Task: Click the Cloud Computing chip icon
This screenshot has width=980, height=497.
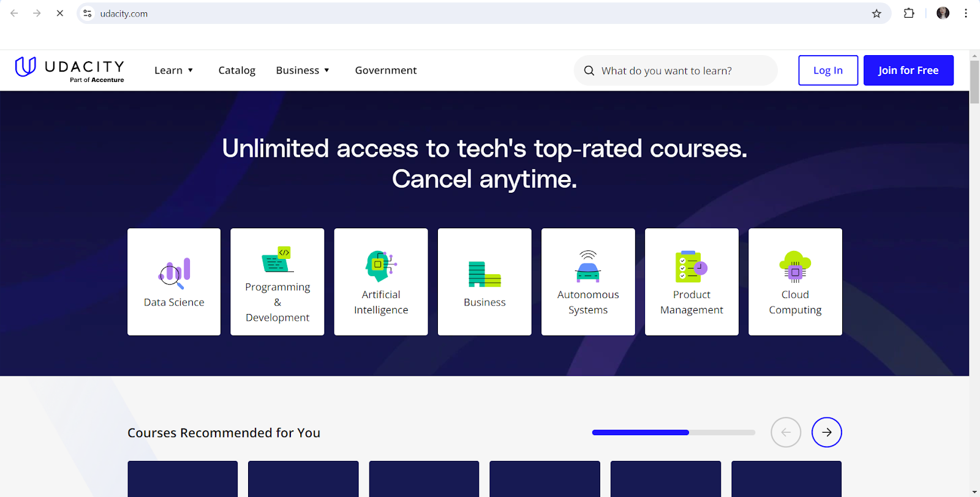Action: (795, 266)
